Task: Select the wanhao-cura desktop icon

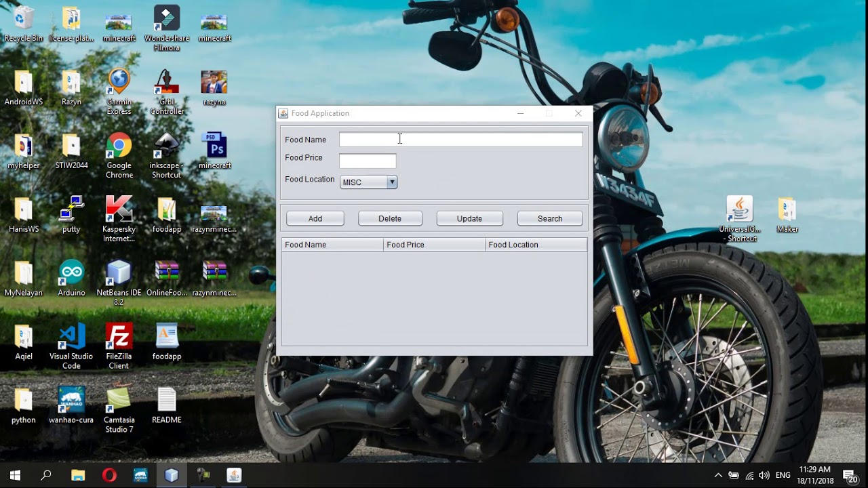Action: click(x=71, y=406)
